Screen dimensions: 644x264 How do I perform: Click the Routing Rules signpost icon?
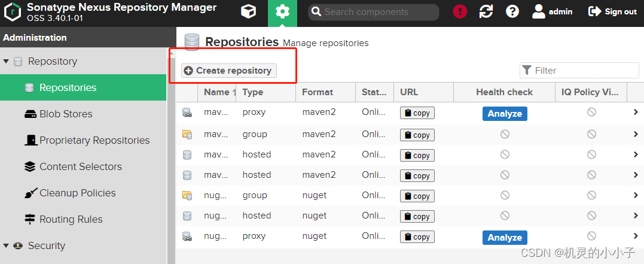tap(29, 219)
